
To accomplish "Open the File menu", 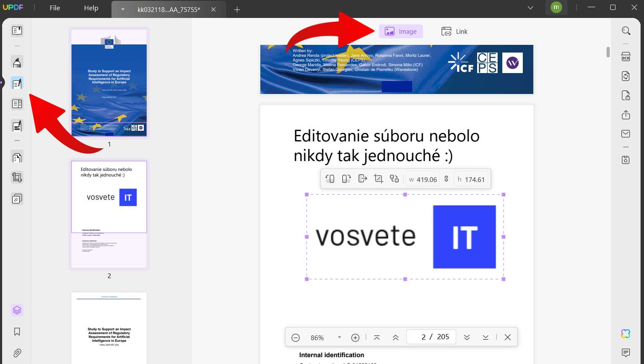I will click(x=55, y=8).
